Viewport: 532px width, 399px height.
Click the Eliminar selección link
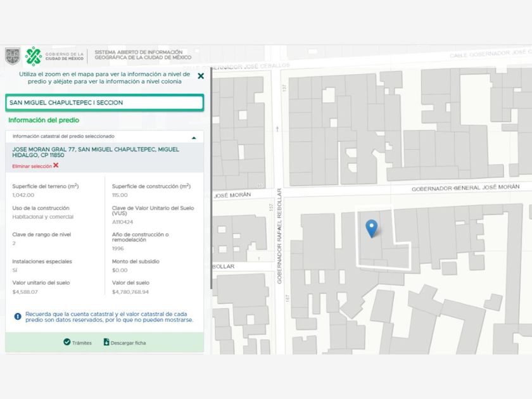32,166
